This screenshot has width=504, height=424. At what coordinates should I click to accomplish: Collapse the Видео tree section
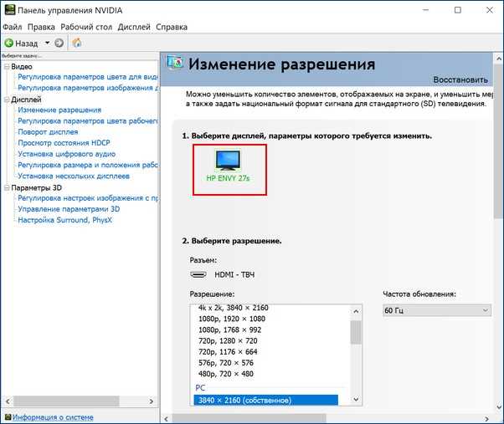click(x=6, y=67)
